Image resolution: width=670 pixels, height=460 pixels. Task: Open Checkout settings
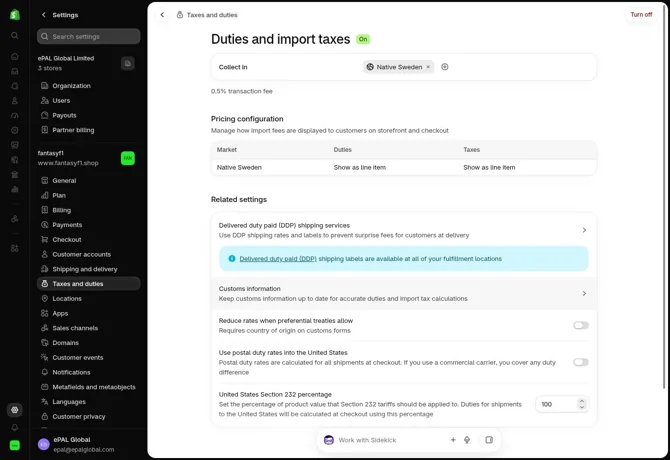pyautogui.click(x=88, y=240)
